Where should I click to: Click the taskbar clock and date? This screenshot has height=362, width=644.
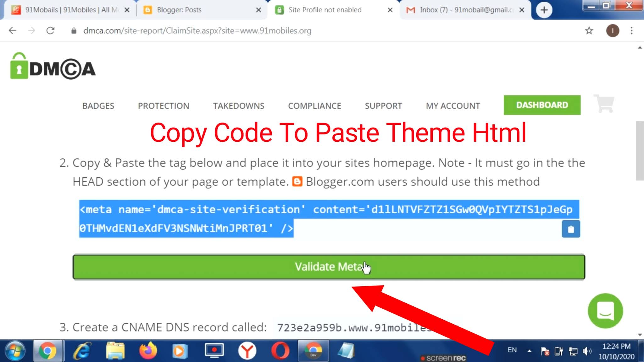616,351
